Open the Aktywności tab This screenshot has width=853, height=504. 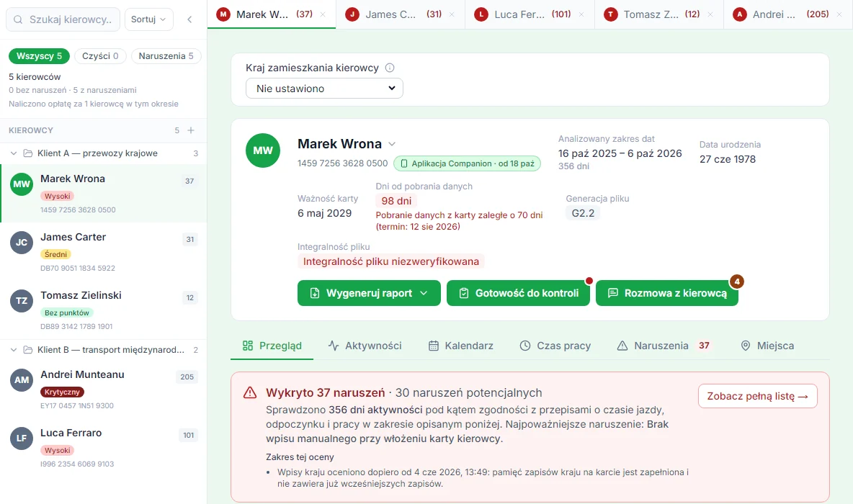(x=365, y=346)
